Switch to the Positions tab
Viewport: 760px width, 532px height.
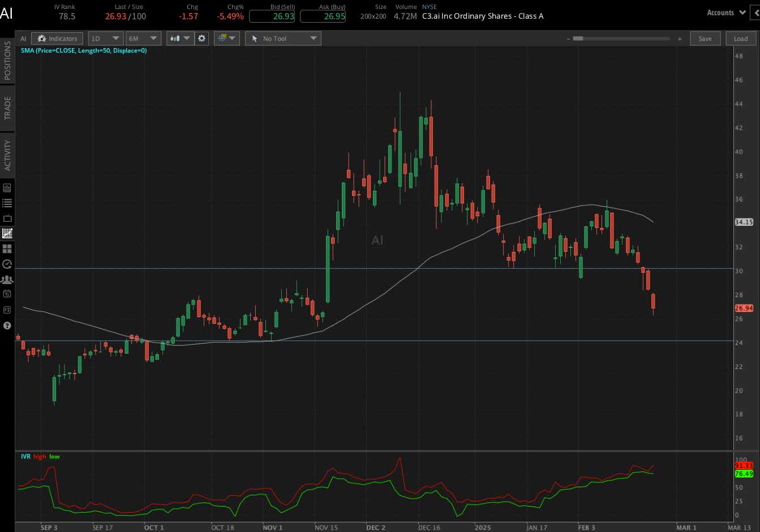(7, 61)
